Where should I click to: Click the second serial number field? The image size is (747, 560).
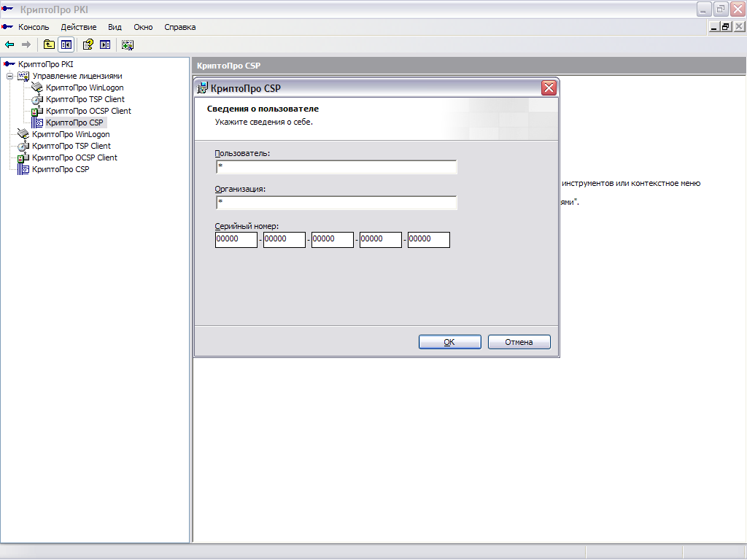pyautogui.click(x=285, y=239)
